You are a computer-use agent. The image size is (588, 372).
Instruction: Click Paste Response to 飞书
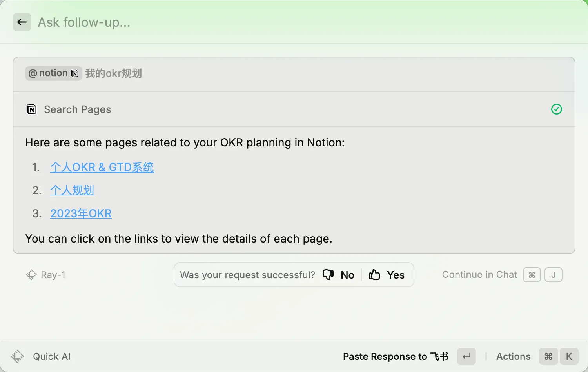click(x=395, y=356)
